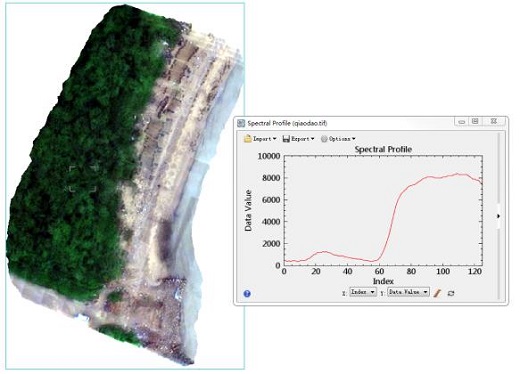
Task: Click the Spectral Profile plot title
Action: pos(383,149)
